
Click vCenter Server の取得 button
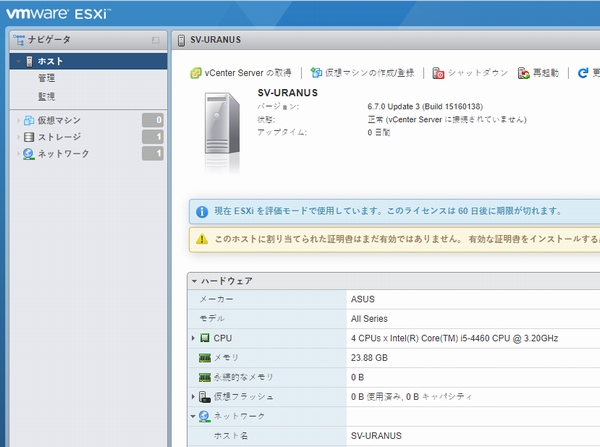[241, 73]
